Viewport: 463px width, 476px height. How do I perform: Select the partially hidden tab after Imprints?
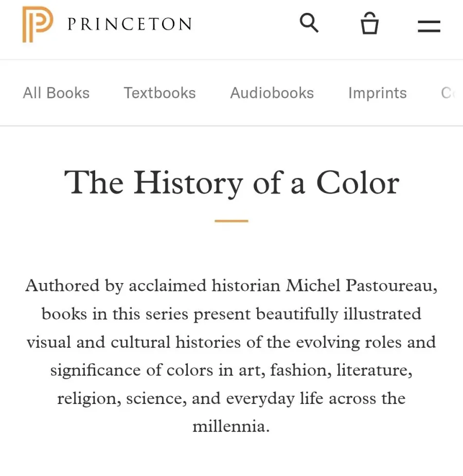(x=449, y=93)
